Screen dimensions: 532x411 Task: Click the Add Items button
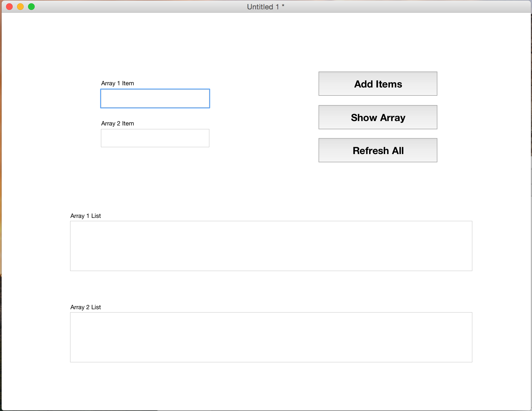point(378,84)
